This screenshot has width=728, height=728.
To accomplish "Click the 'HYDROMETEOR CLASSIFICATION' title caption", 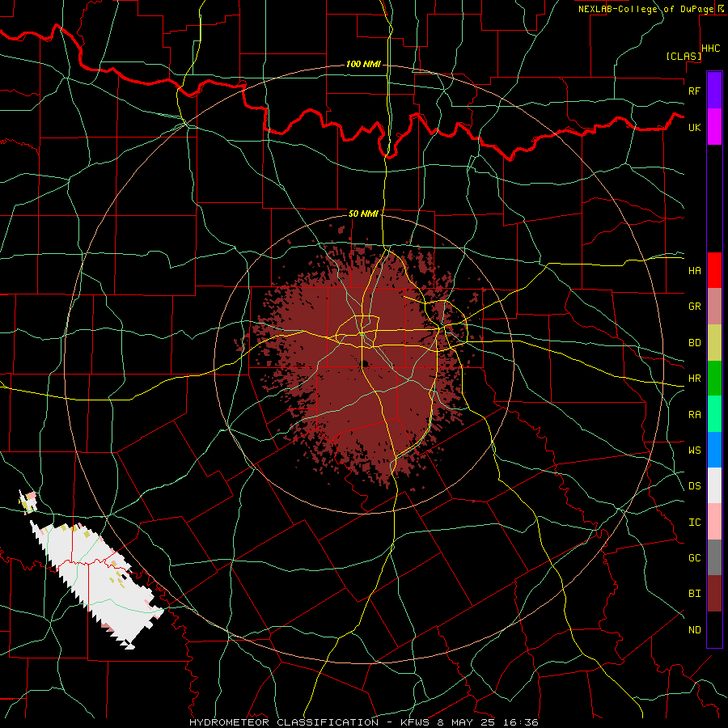I will (x=284, y=722).
